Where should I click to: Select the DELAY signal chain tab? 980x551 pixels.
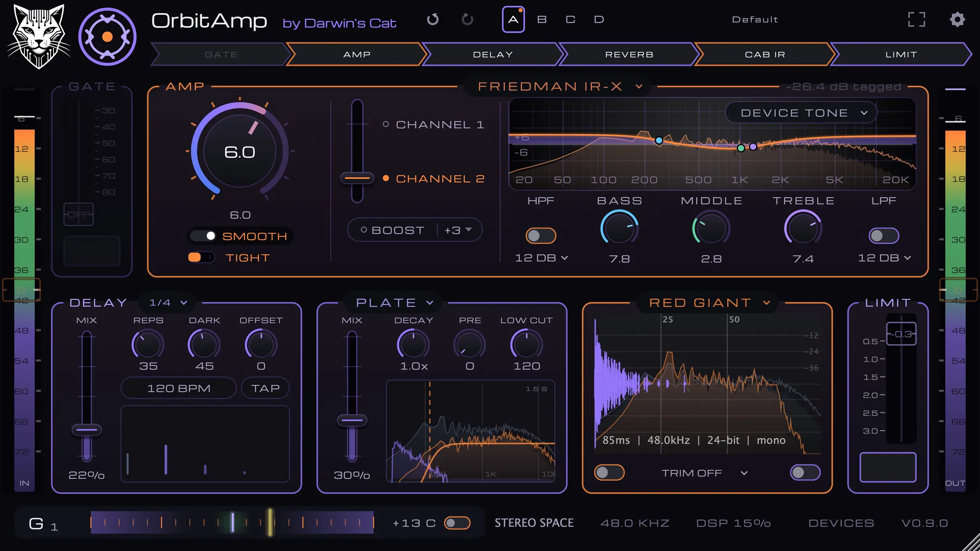[493, 54]
